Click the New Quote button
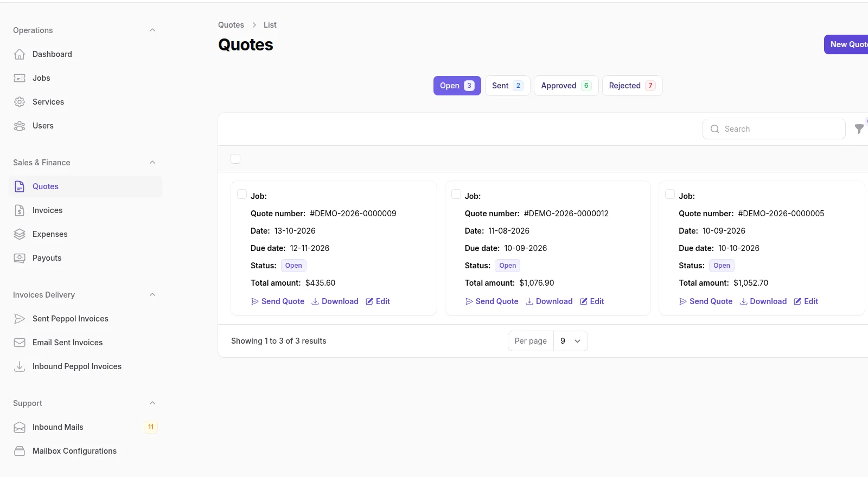 pos(846,44)
